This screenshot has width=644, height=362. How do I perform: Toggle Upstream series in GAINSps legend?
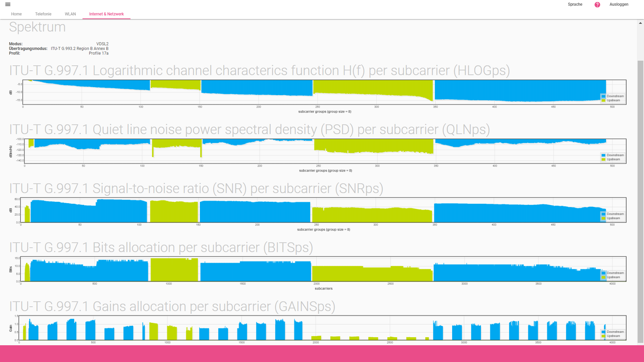[613, 336]
